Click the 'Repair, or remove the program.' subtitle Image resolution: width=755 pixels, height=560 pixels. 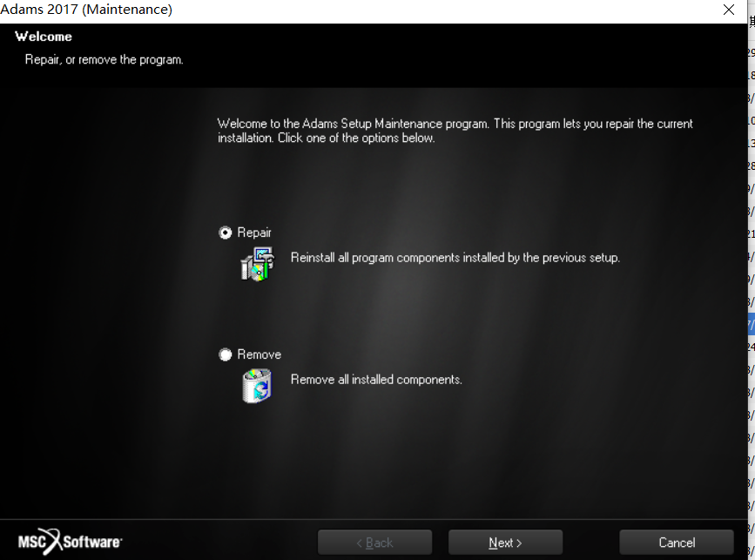(x=104, y=60)
